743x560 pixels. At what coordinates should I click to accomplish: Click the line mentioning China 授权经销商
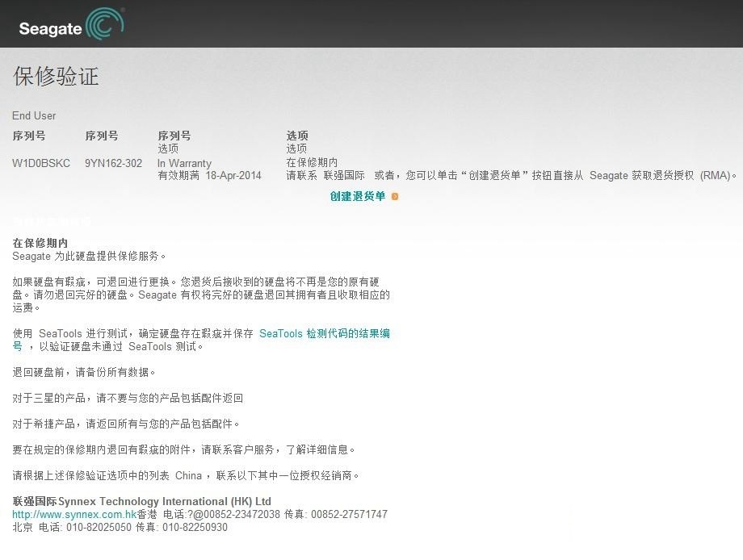186,475
